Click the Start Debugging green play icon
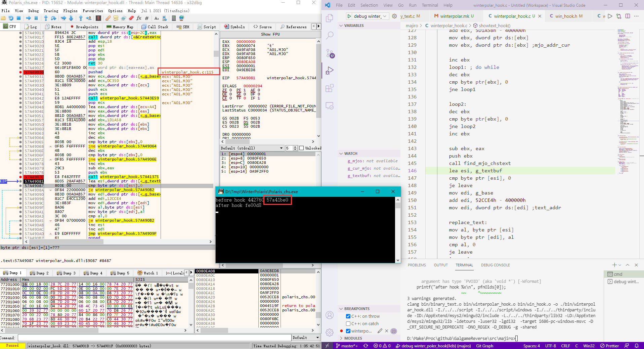This screenshot has width=644, height=349. point(349,16)
